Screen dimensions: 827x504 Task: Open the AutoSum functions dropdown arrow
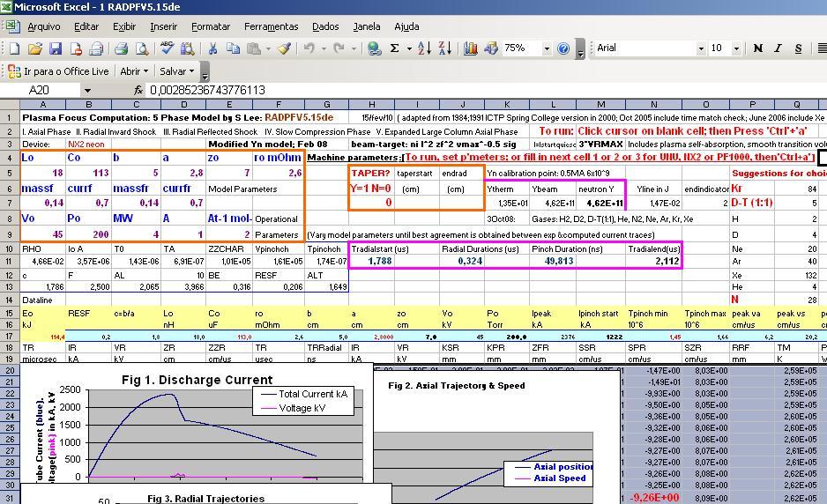click(409, 48)
